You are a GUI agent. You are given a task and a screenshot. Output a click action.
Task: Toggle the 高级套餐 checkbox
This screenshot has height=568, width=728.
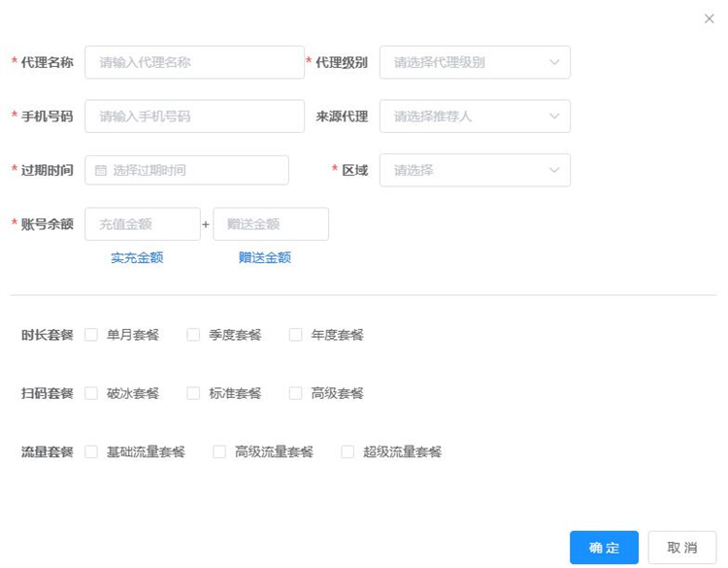pos(295,393)
